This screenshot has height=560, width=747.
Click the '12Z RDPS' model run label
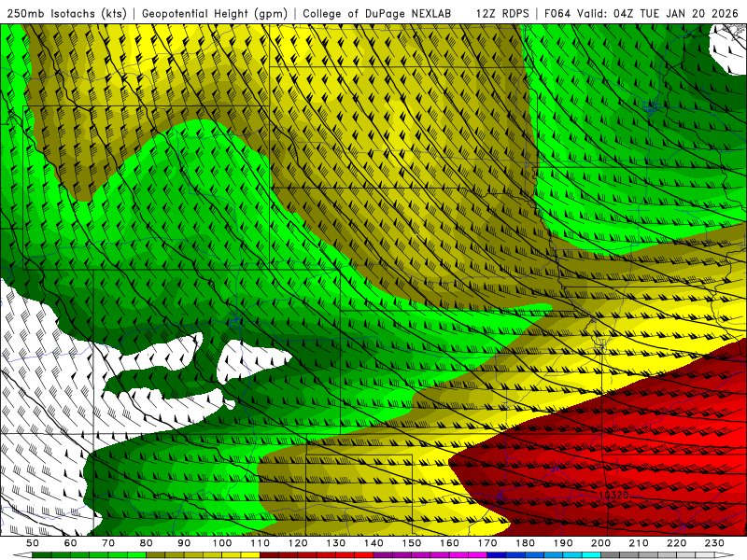point(502,13)
